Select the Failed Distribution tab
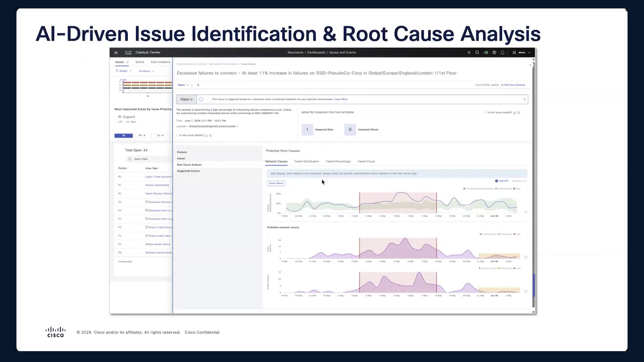 point(307,162)
